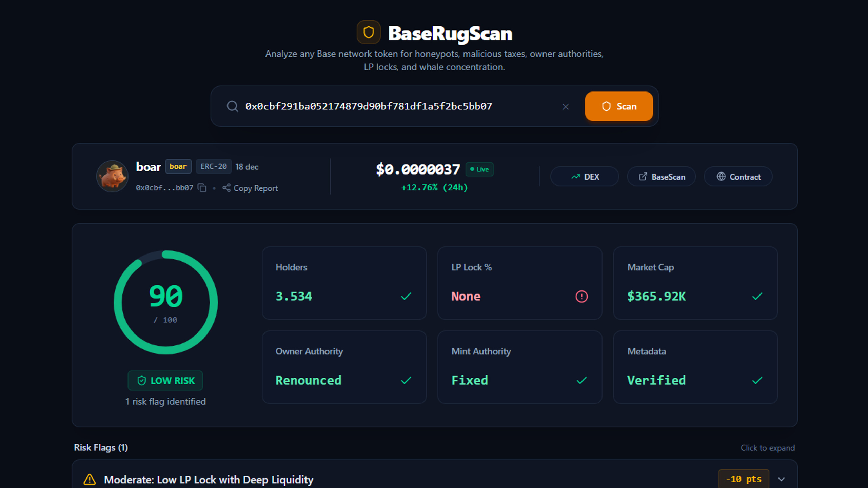Click the Market Cap checkmark icon

pos(757,297)
